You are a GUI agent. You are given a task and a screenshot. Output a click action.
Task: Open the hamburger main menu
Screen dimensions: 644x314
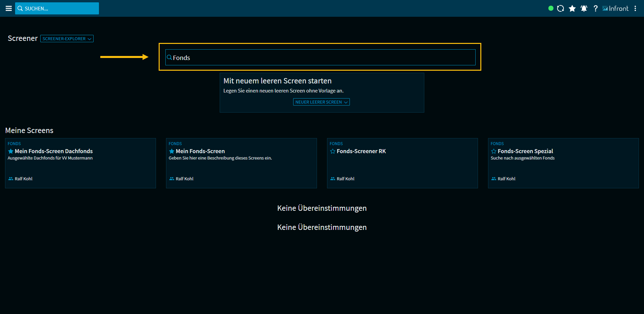tap(9, 8)
